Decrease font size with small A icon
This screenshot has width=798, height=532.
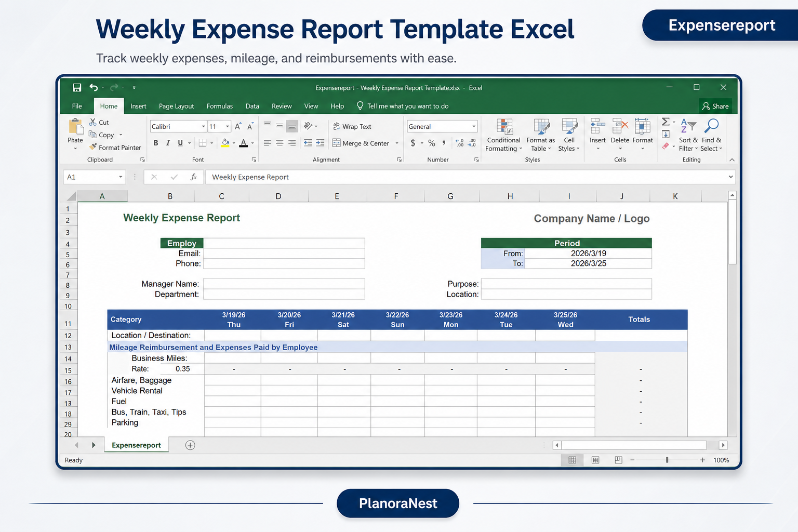(250, 126)
